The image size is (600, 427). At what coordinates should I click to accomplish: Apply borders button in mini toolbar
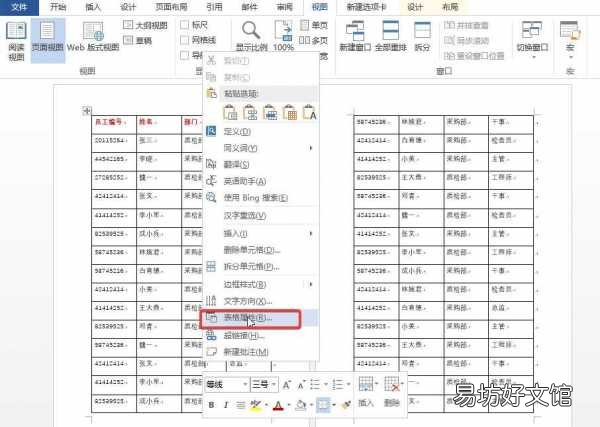pos(323,405)
